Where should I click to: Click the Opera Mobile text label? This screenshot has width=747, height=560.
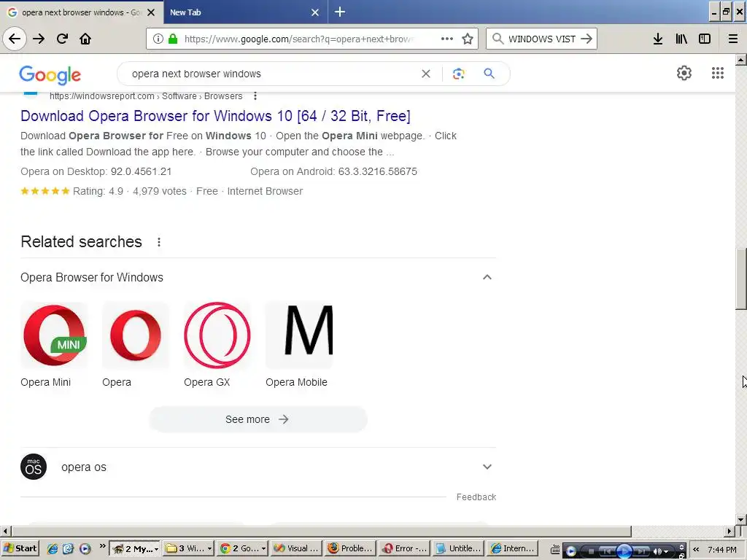296,382
